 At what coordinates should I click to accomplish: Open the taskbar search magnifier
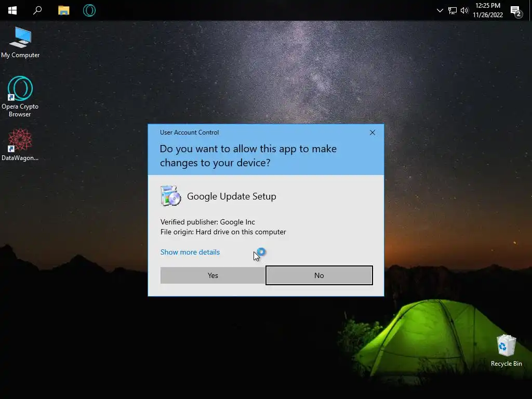coord(37,10)
